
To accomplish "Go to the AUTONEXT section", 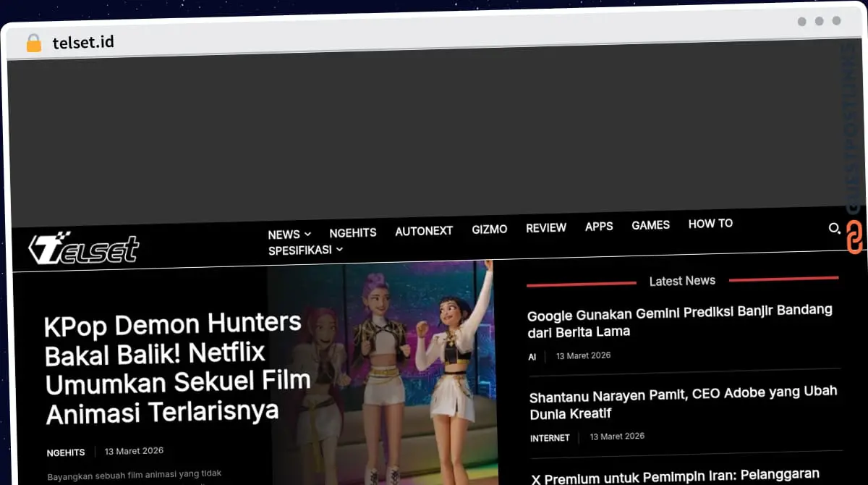I will [423, 231].
